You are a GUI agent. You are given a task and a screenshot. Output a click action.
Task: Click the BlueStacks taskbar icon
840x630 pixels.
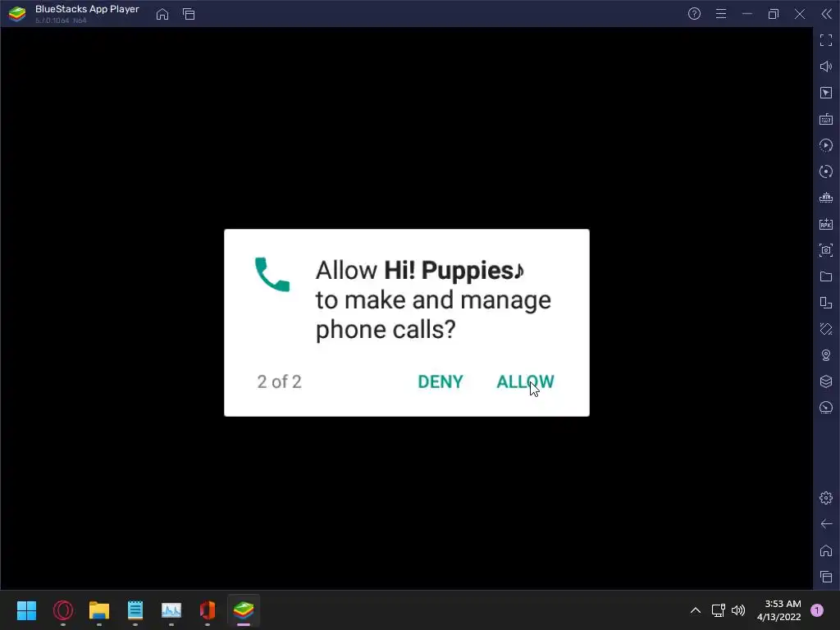point(244,610)
